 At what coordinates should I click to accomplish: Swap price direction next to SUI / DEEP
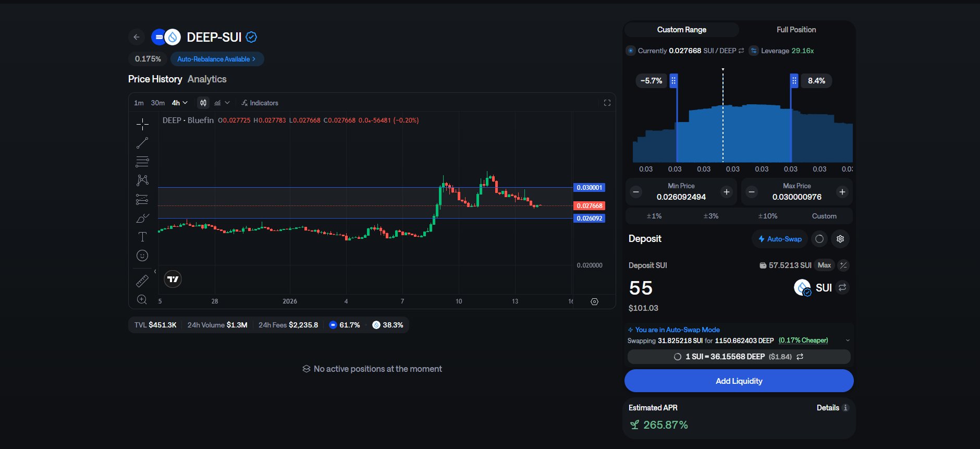pyautogui.click(x=741, y=51)
